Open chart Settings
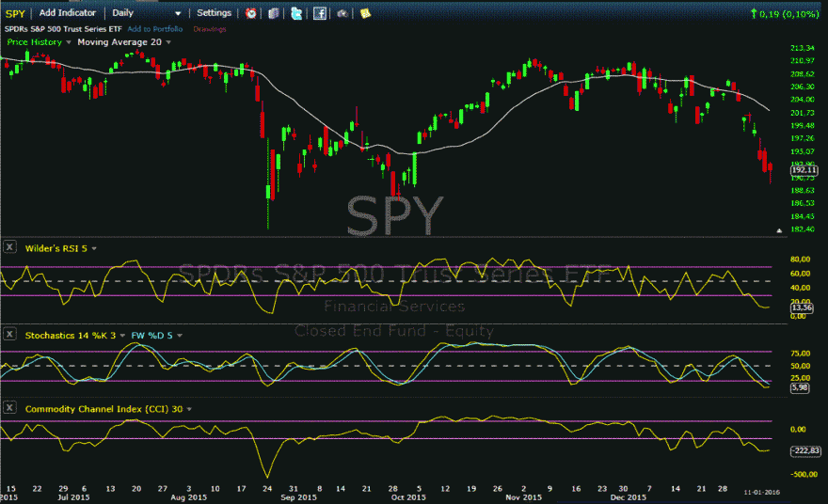 click(x=214, y=12)
